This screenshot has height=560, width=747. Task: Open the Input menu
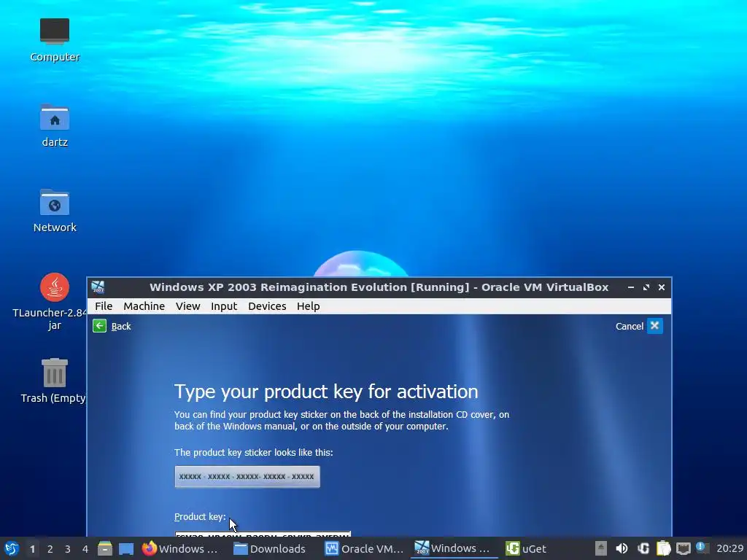point(224,306)
